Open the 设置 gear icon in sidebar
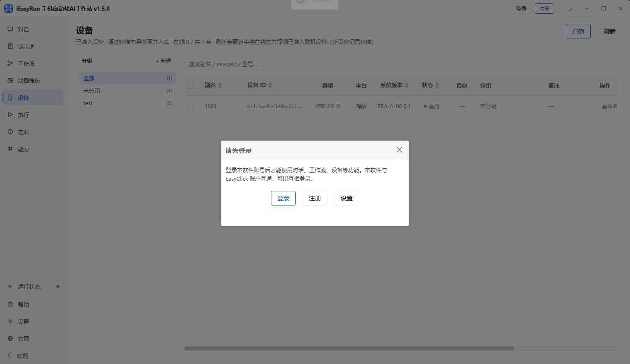This screenshot has width=630, height=364. [10, 321]
